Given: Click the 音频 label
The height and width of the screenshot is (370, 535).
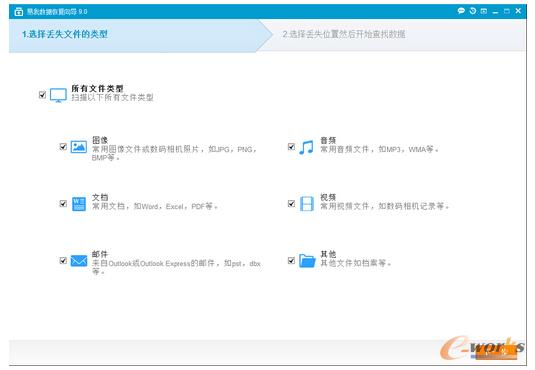Looking at the screenshot, I should (328, 140).
